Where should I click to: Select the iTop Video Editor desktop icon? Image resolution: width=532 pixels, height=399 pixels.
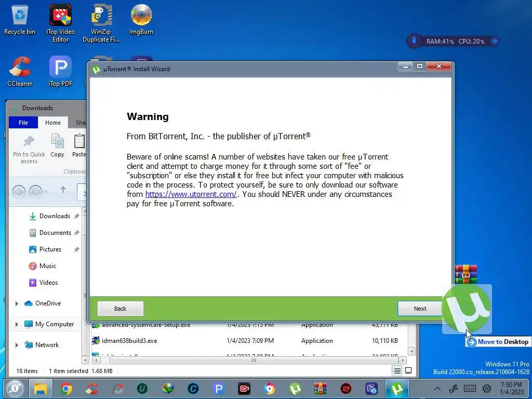pos(60,23)
